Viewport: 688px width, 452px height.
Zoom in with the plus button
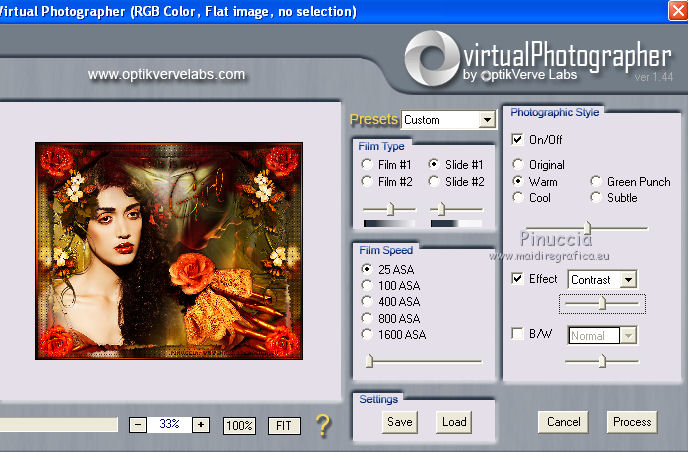[x=201, y=425]
